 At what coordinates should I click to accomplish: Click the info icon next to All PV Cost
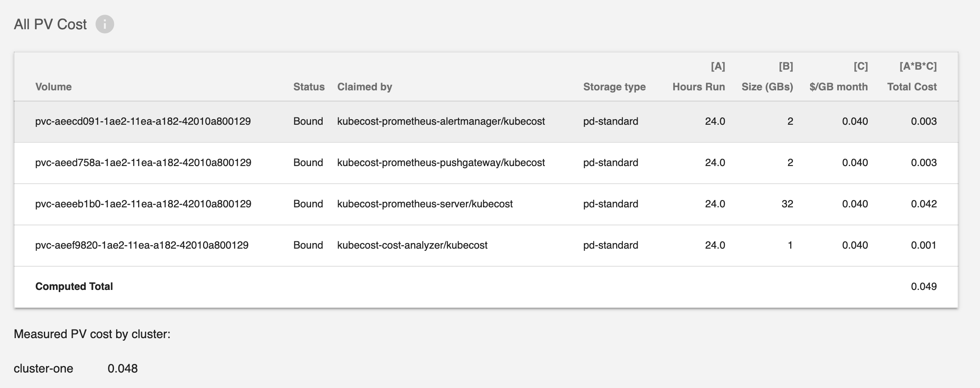[105, 25]
